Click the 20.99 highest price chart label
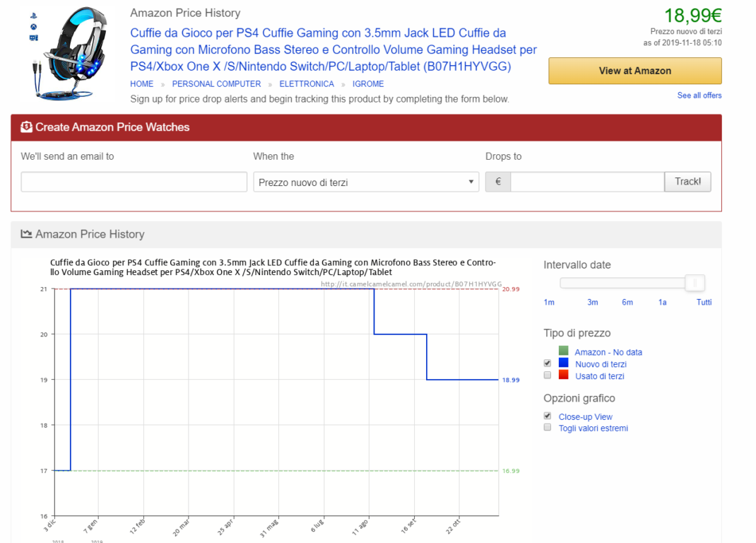 (x=511, y=289)
